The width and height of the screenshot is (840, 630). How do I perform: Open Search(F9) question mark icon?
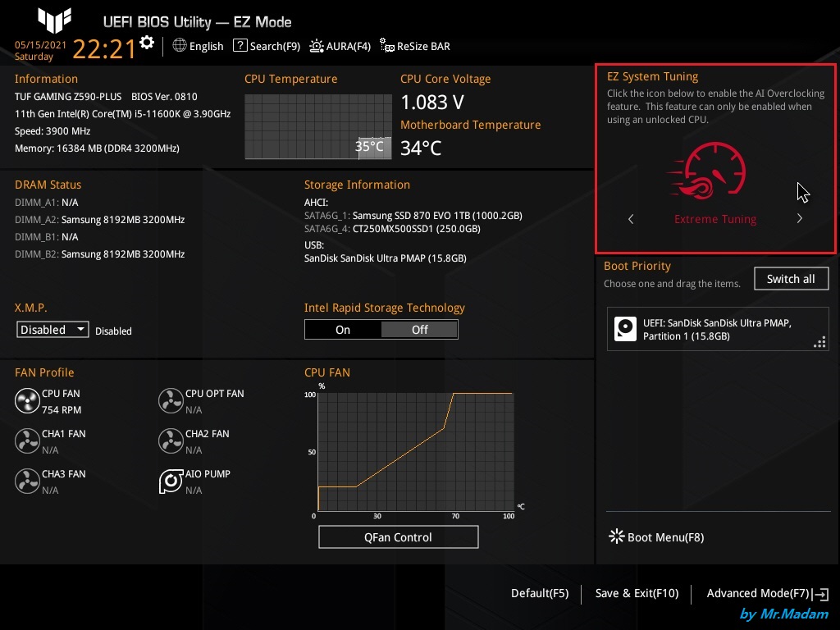240,46
